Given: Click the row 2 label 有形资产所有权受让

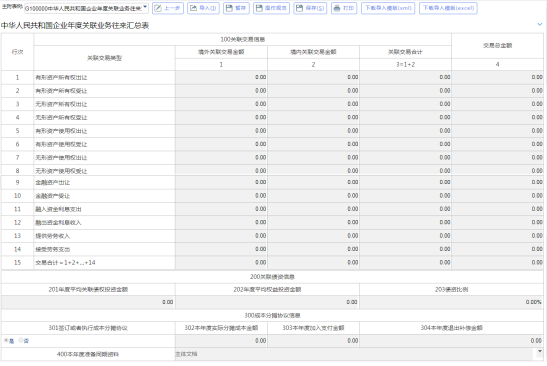Looking at the screenshot, I should point(61,91).
